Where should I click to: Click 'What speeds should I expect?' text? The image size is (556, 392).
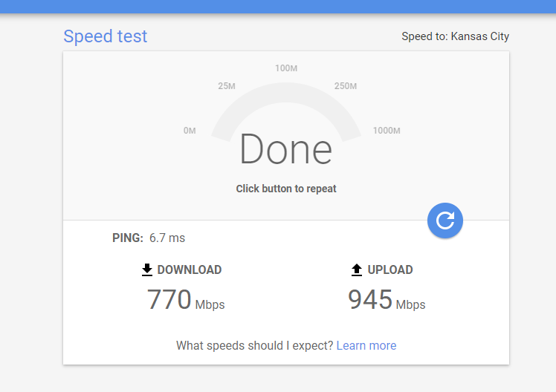click(254, 345)
